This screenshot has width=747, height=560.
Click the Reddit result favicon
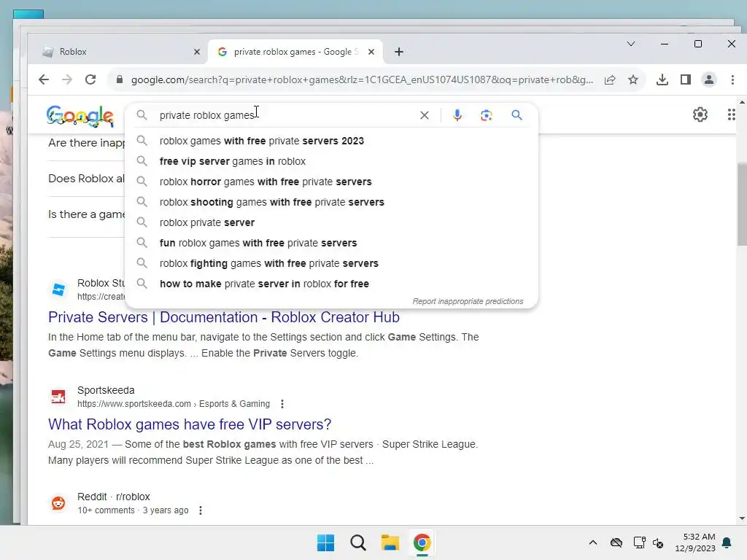point(58,503)
